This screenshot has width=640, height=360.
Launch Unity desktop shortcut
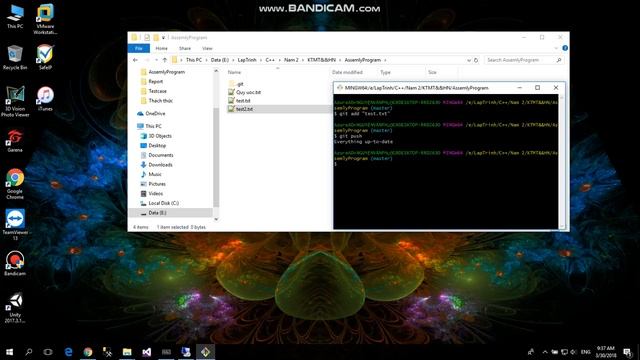[15, 307]
